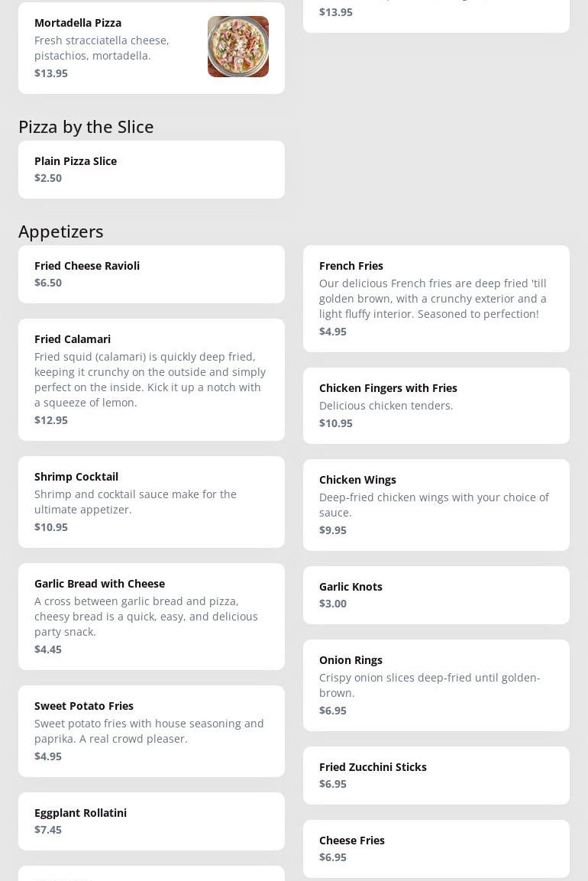Choose the Fried Zucchini Sticks item
The width and height of the screenshot is (588, 881).
tap(436, 776)
